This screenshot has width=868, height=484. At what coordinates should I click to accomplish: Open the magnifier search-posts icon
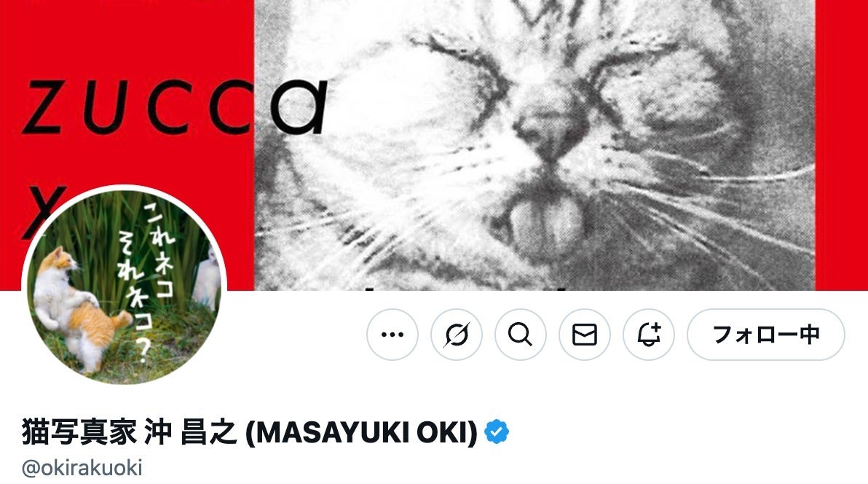[521, 335]
